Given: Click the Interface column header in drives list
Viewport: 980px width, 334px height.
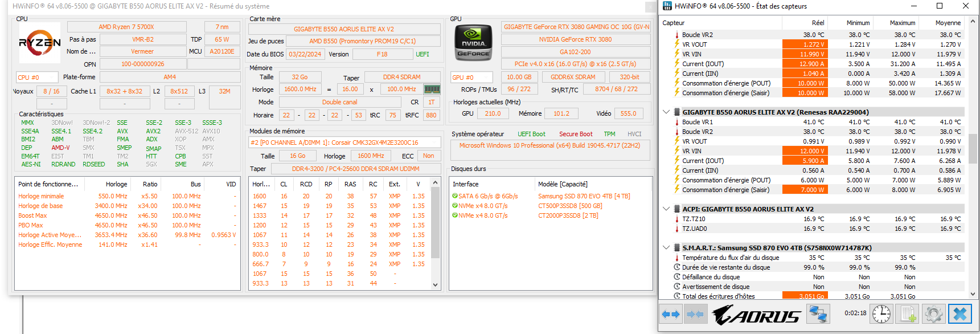Looking at the screenshot, I should 493,184.
